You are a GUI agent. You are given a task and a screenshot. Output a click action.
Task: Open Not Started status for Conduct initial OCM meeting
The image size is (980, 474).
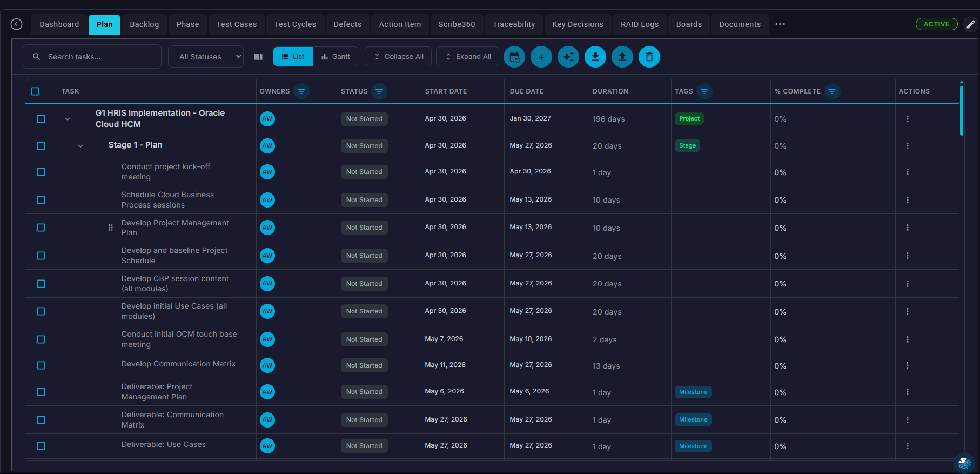coord(364,339)
